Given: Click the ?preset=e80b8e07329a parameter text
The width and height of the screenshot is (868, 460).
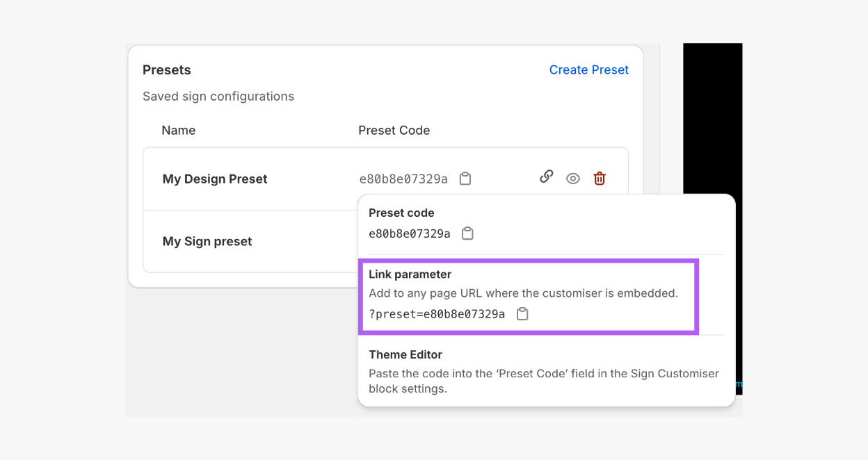Looking at the screenshot, I should 437,314.
